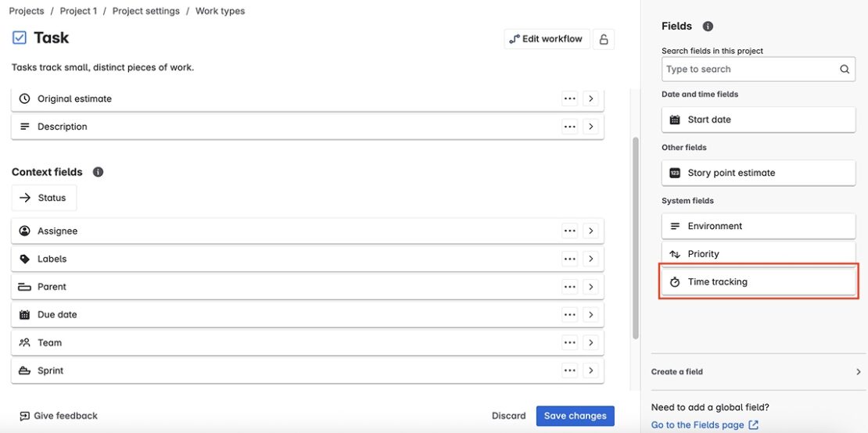Expand the Assignee field chevron
The height and width of the screenshot is (433, 868).
point(590,231)
